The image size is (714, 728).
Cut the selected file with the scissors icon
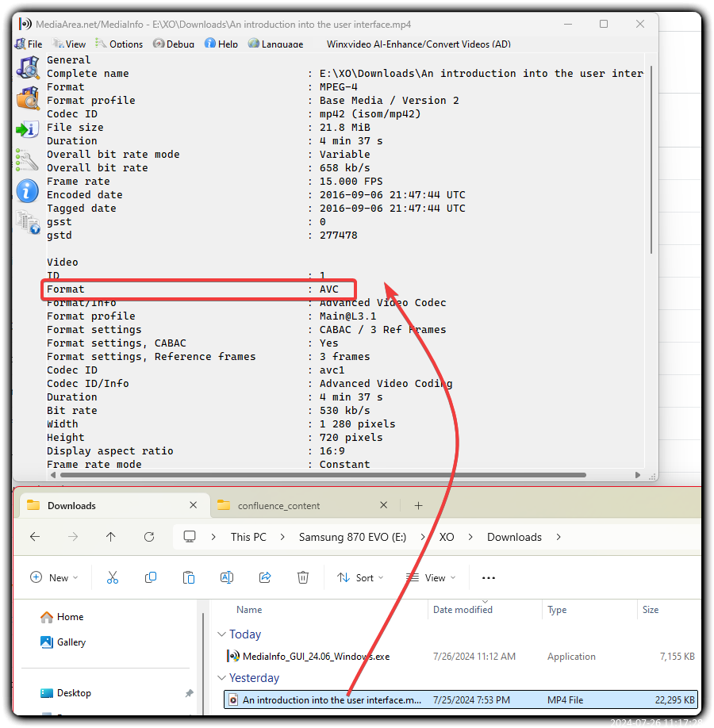[113, 577]
